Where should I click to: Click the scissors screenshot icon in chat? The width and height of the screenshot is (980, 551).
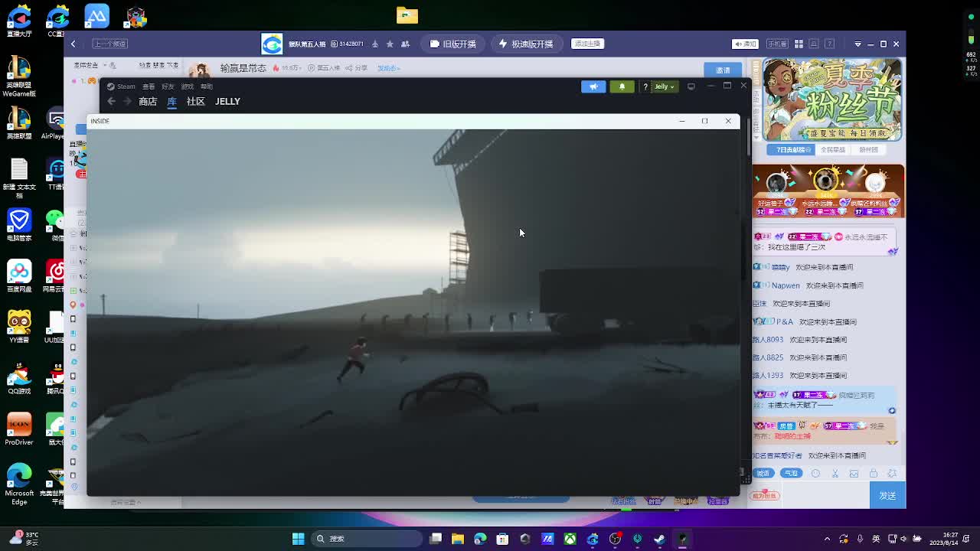pos(835,474)
